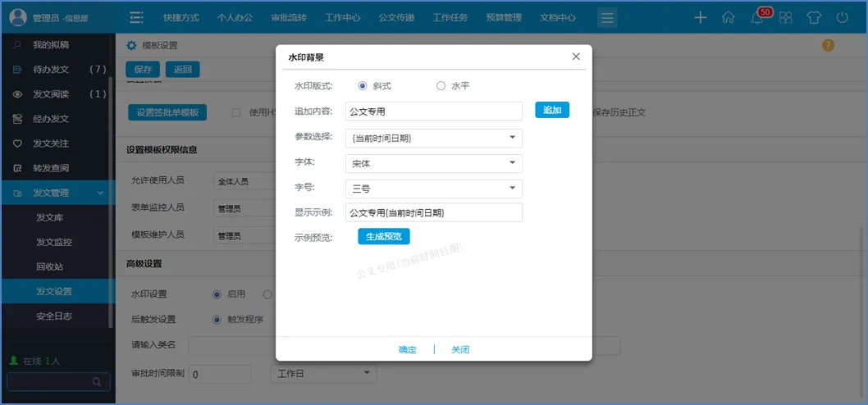Click the 生成预览 button
Screen dimensions: 868x405
pyautogui.click(x=383, y=236)
